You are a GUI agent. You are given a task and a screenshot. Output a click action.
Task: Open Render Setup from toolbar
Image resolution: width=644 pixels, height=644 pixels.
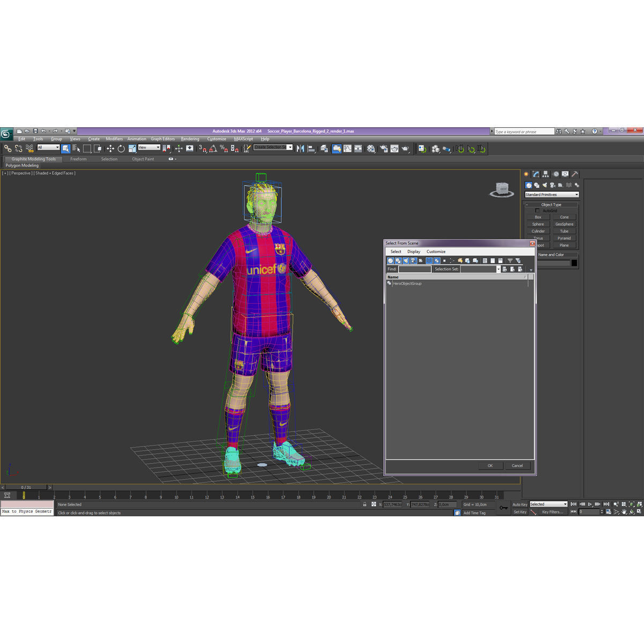[383, 149]
